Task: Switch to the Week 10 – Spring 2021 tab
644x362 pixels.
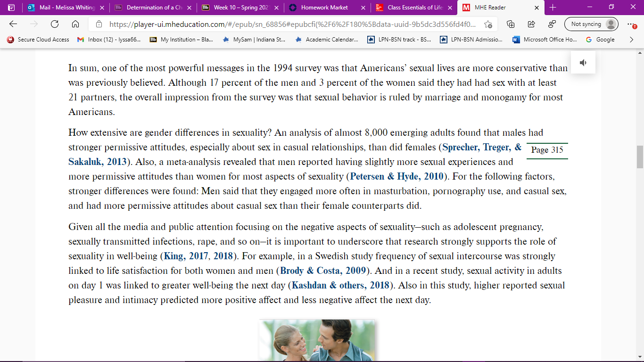Action: click(x=239, y=8)
